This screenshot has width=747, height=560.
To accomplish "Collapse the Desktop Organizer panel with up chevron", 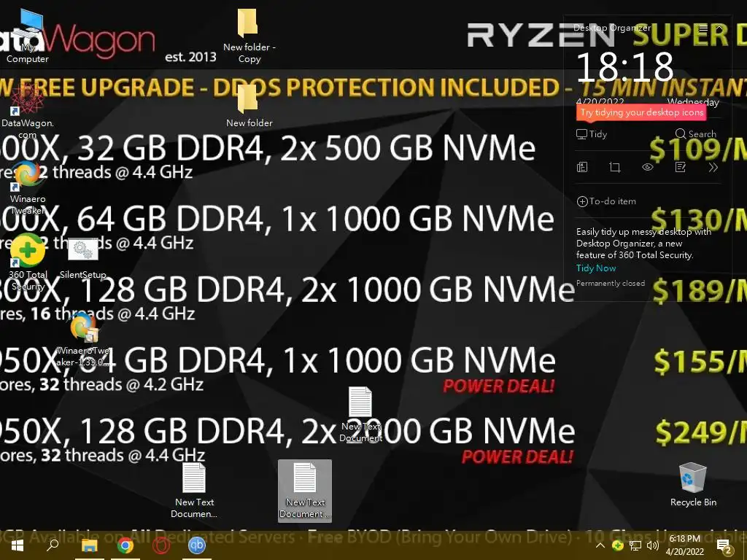I will (x=719, y=28).
